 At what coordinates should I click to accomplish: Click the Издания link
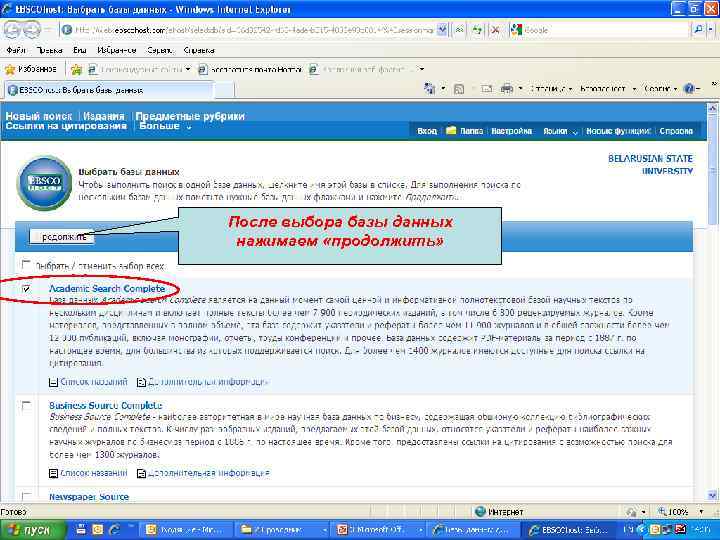(104, 116)
